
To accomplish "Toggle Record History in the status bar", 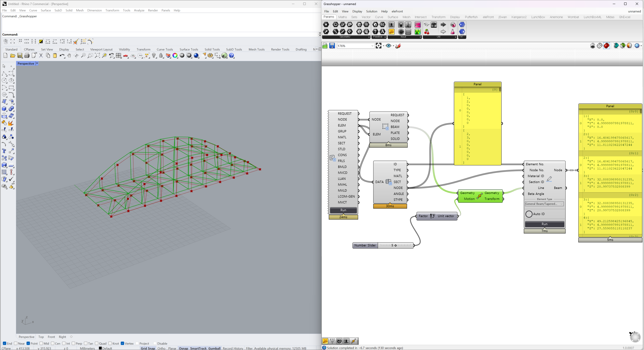I will [233, 348].
